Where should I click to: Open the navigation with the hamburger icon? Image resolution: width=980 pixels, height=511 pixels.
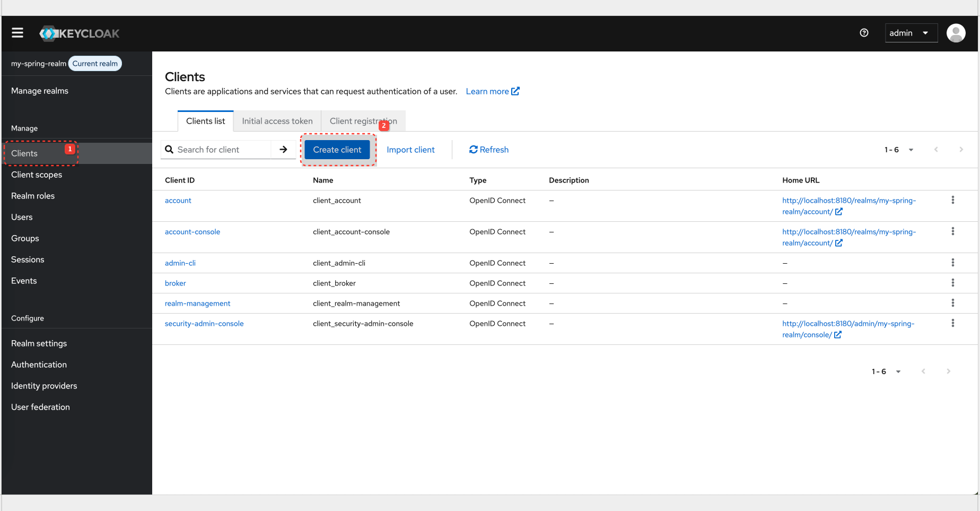[x=17, y=32]
